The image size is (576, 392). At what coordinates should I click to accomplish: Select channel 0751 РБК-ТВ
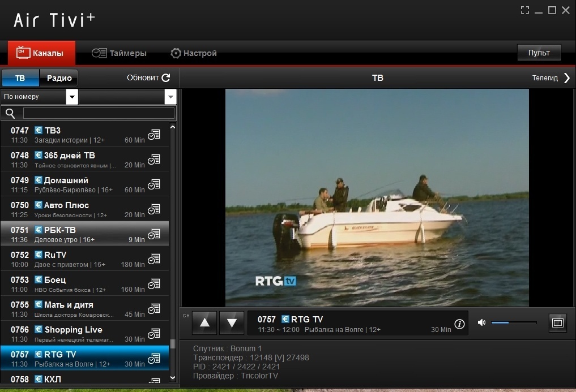[85, 234]
